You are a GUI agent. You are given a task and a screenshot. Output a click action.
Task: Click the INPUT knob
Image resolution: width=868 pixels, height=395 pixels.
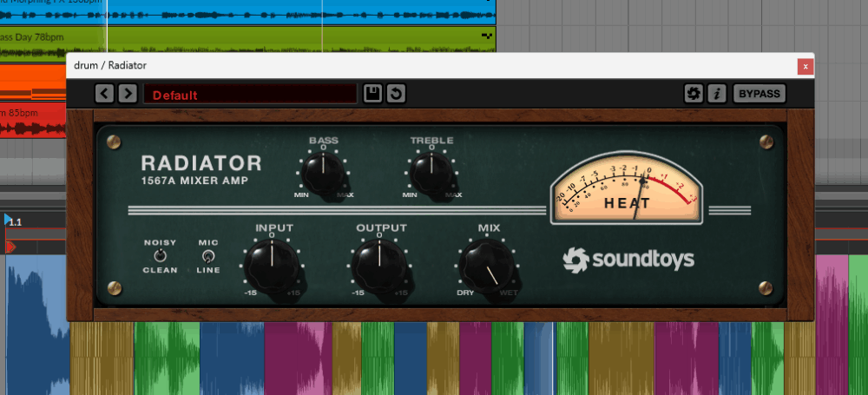[x=271, y=266]
